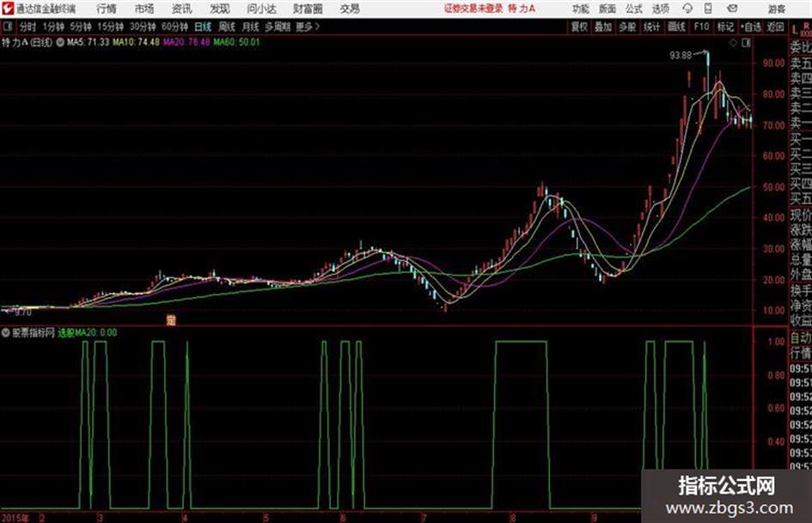Switch to 5分钟 period tab
The width and height of the screenshot is (812, 523).
pos(80,27)
